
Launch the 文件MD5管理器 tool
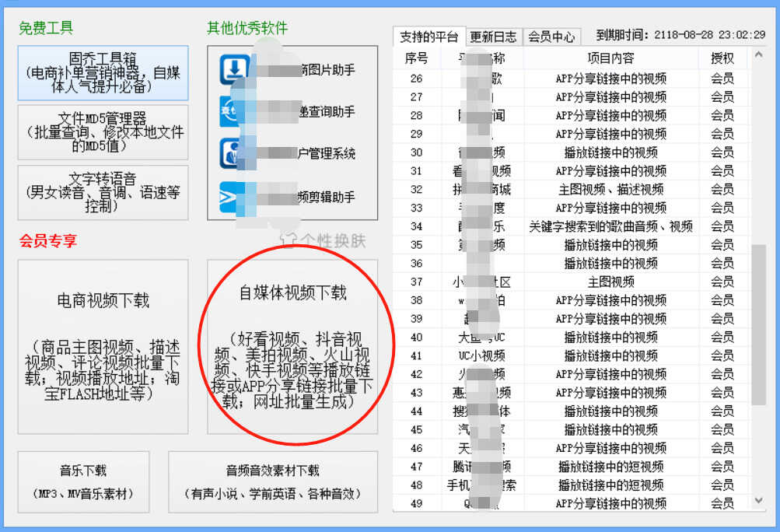click(x=103, y=132)
